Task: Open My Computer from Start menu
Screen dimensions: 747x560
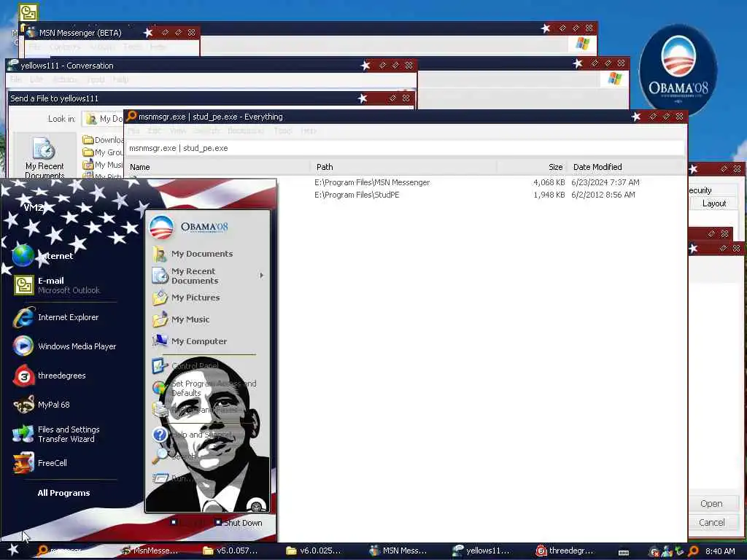Action: 189,341
